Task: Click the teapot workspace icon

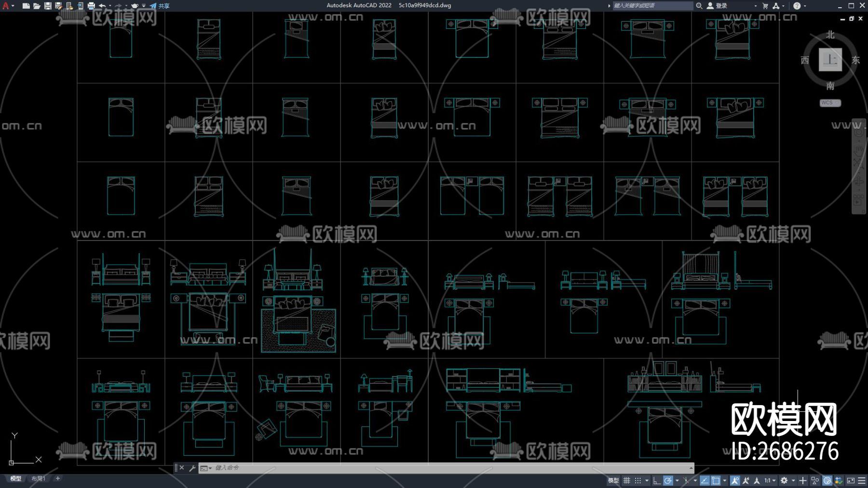Action: (x=135, y=6)
